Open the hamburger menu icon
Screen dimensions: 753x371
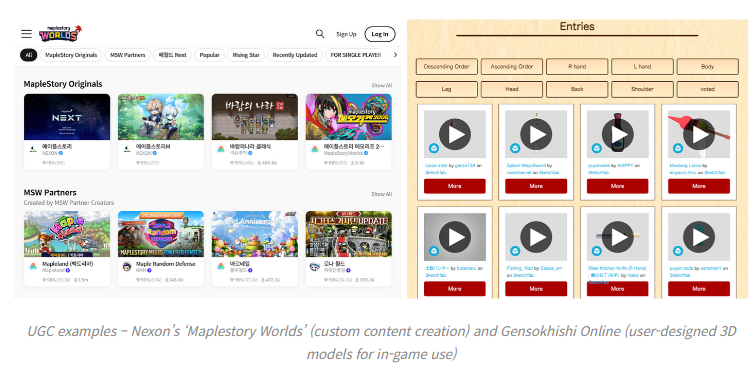[x=26, y=34]
